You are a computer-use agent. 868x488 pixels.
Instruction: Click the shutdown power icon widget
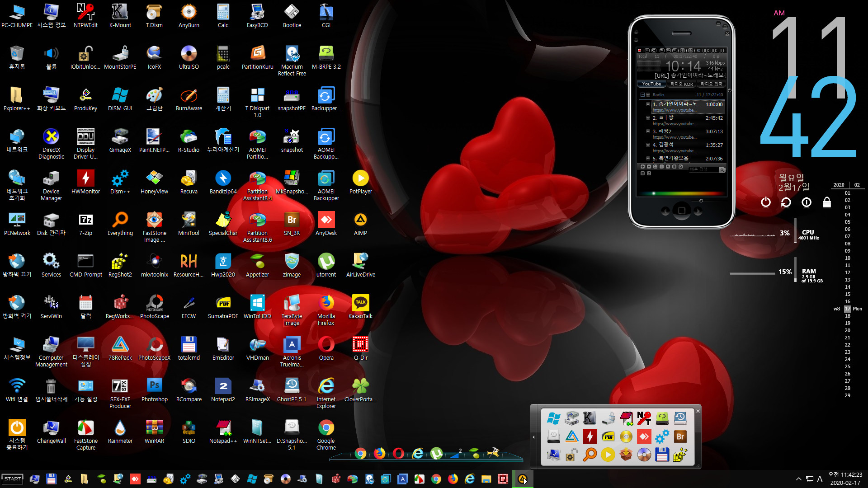point(765,202)
